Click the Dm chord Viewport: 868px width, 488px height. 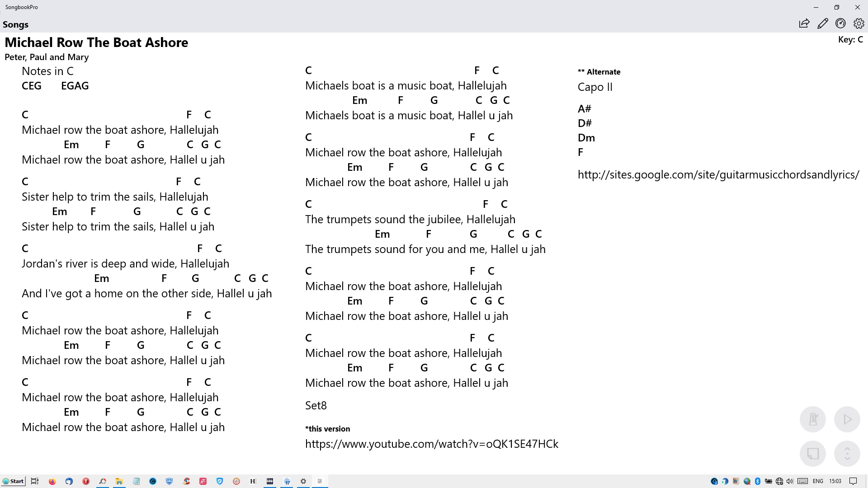(x=586, y=137)
